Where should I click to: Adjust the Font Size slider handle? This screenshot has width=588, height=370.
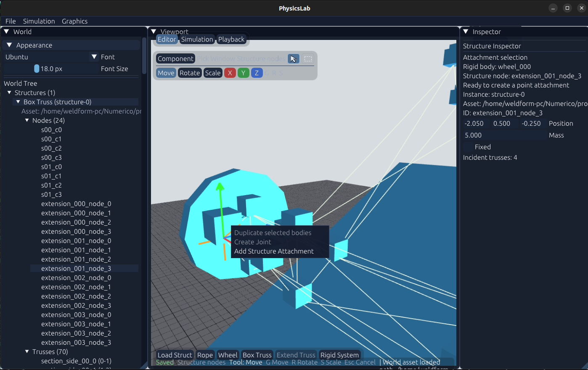click(37, 69)
